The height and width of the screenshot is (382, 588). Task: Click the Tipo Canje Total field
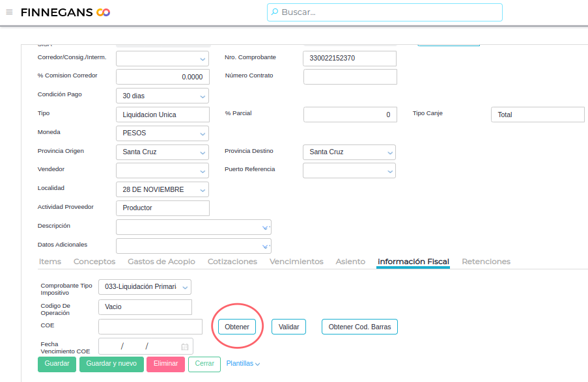tap(538, 115)
